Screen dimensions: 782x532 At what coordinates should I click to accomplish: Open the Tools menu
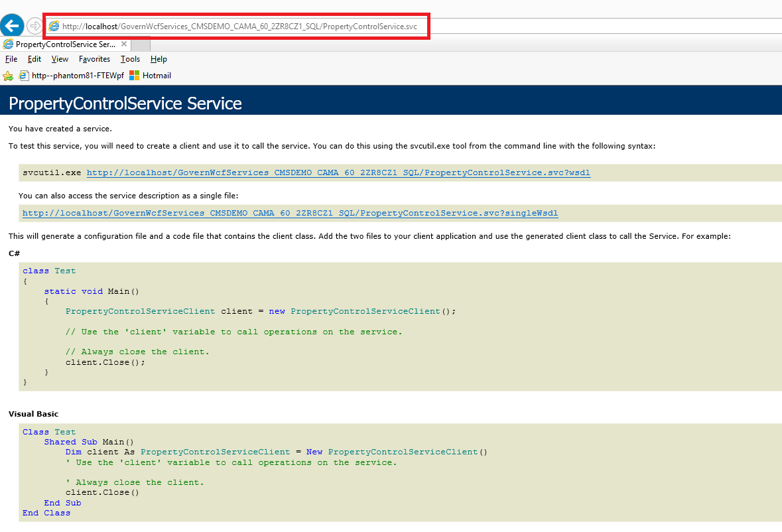coord(130,59)
